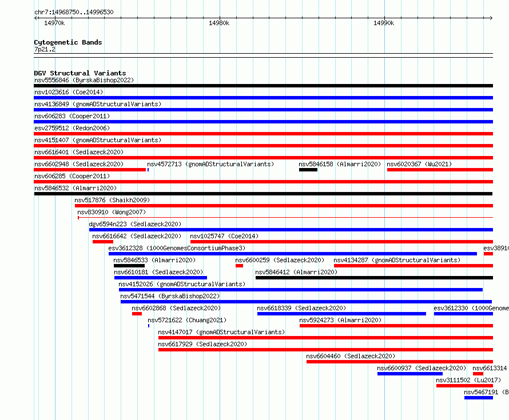The width and height of the screenshot is (509, 420).
Task: Click the nsv5556846 (ByrskaBishop2022) variant label
Action: click(84, 80)
